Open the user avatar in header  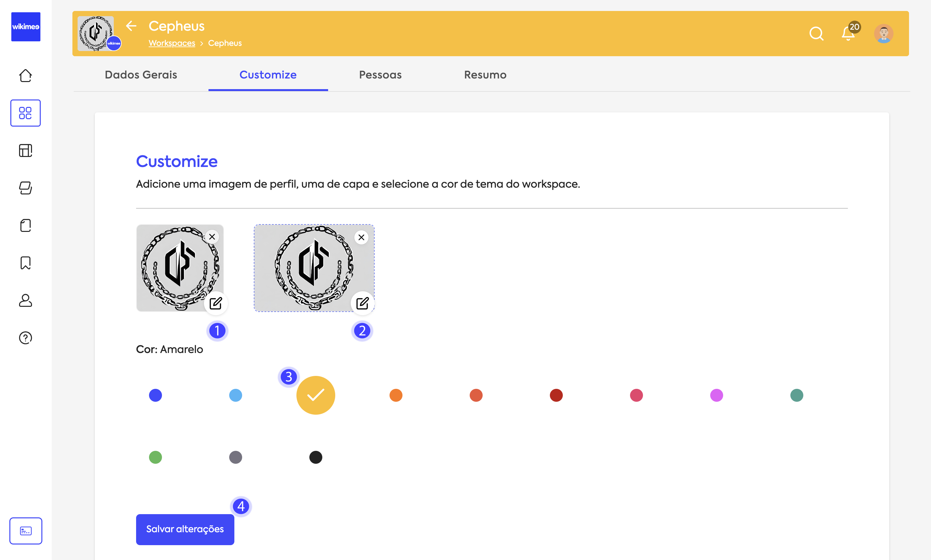coord(883,34)
